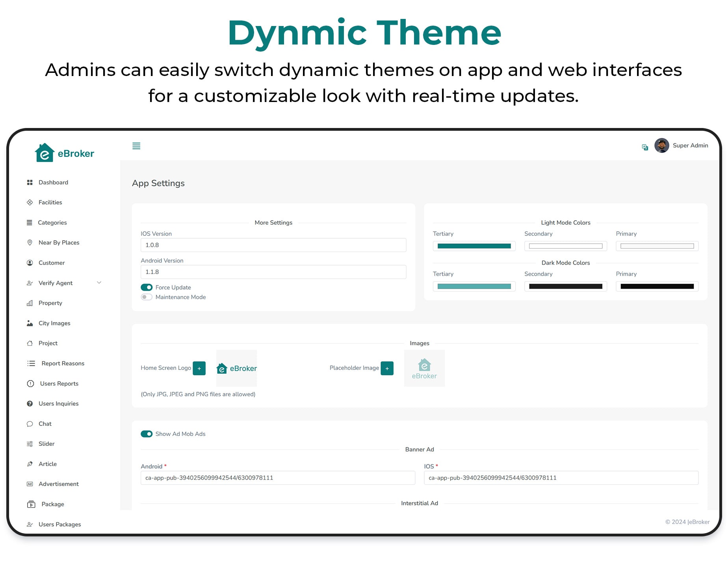The image size is (728, 562).
Task: Open the Super Admin profile name
Action: click(690, 145)
